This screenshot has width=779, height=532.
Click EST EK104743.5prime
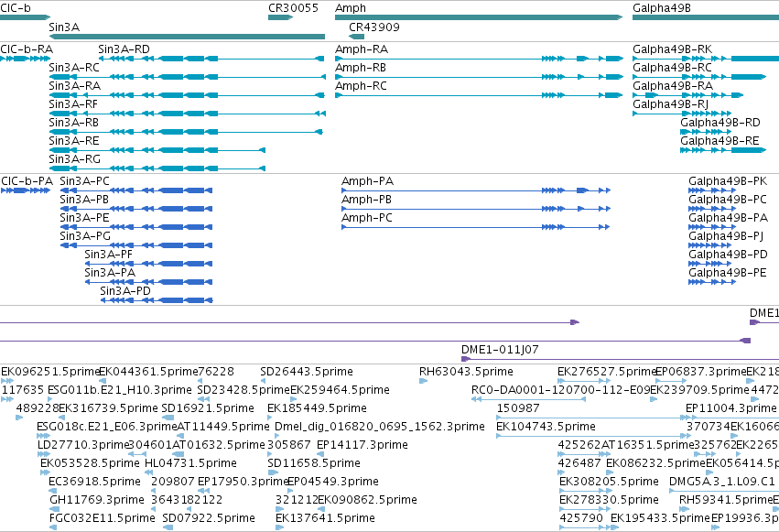pyautogui.click(x=594, y=436)
